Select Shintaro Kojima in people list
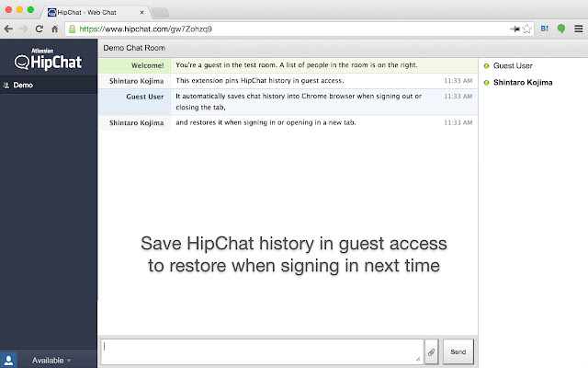The image size is (588, 368). [x=523, y=83]
